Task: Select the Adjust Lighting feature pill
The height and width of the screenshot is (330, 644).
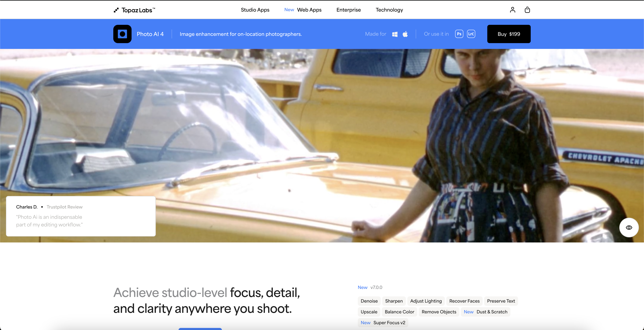Action: click(426, 301)
